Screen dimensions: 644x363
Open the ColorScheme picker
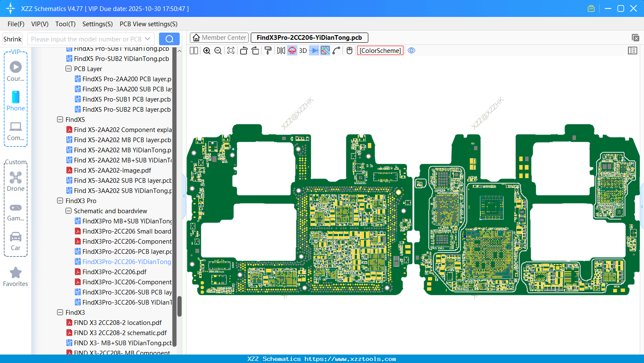click(x=380, y=51)
